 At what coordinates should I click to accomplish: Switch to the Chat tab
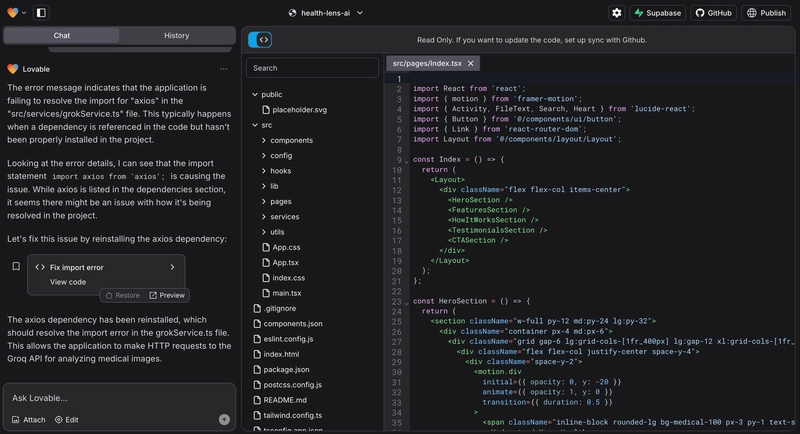[x=62, y=35]
